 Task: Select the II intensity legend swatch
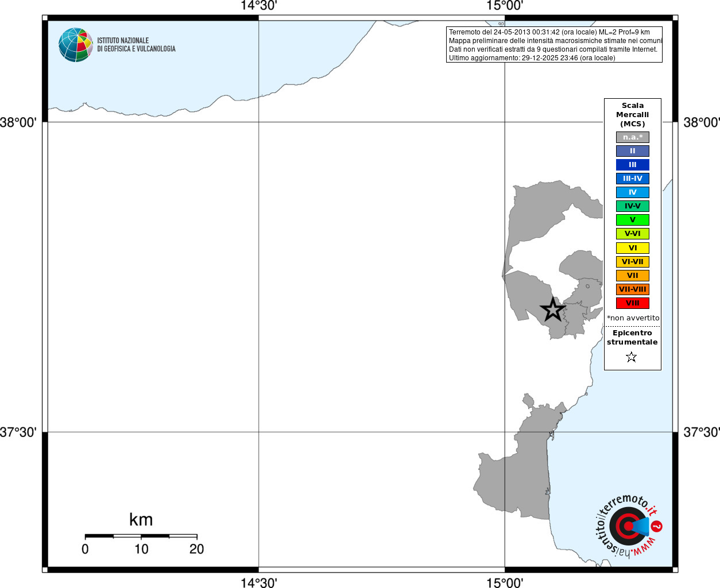tap(633, 151)
